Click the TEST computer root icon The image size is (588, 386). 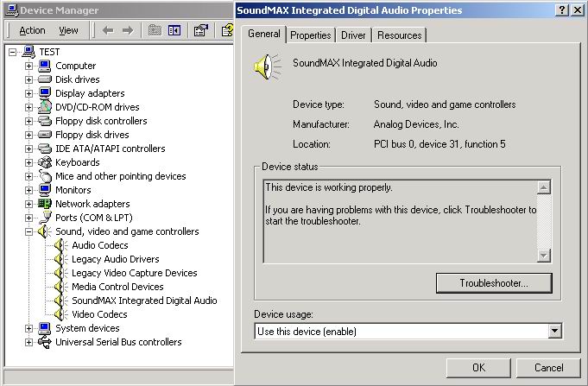[x=28, y=52]
